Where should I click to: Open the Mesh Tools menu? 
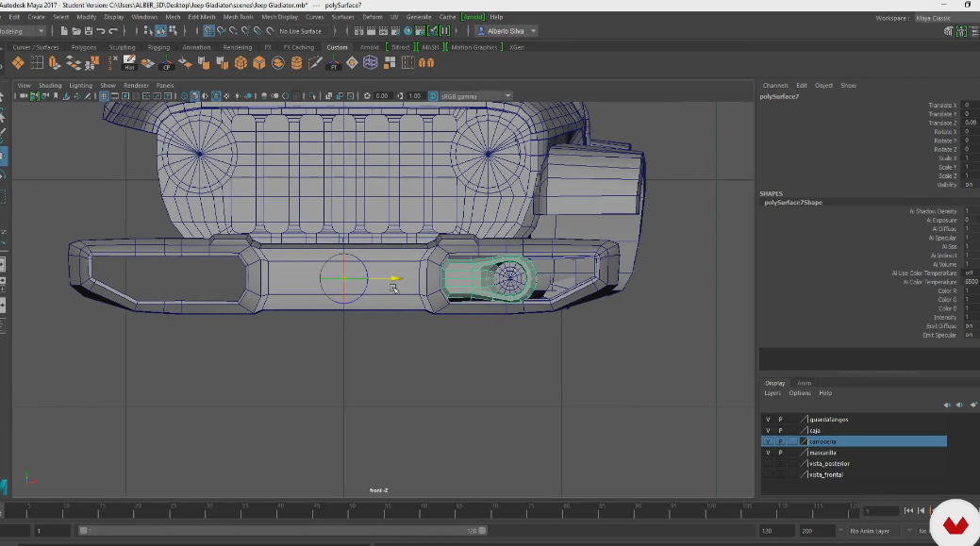[x=237, y=17]
